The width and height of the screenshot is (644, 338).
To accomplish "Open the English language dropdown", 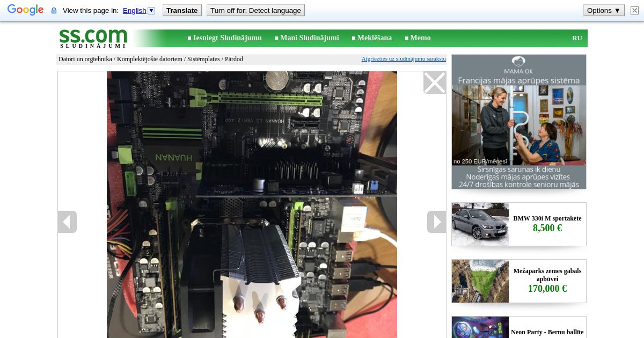I will click(x=138, y=10).
